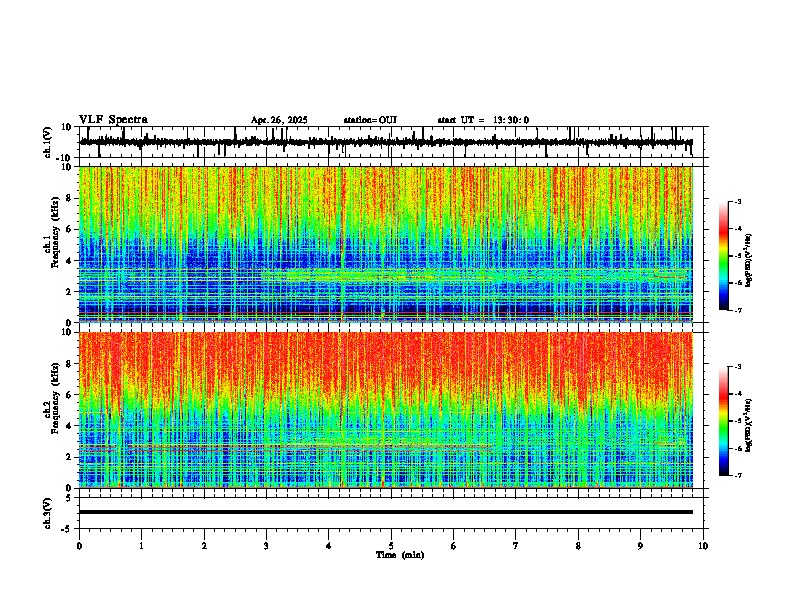Click the "8" kHz tick on ch.1 frequency axis
This screenshot has width=792, height=612.
point(70,198)
